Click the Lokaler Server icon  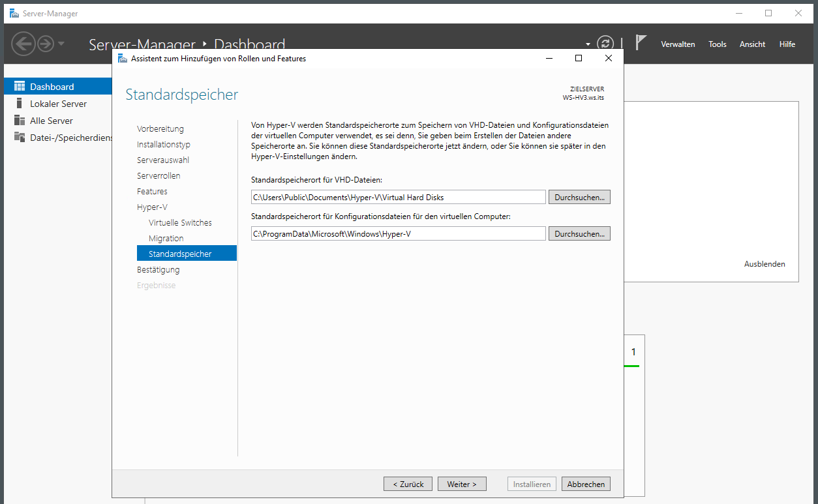[19, 104]
